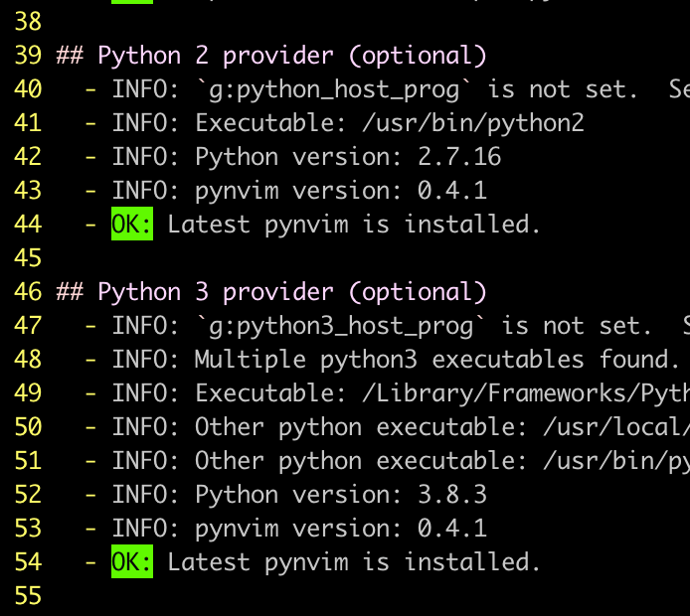Click the g:python3_host_prog info line
The image size is (690, 616).
tap(387, 326)
